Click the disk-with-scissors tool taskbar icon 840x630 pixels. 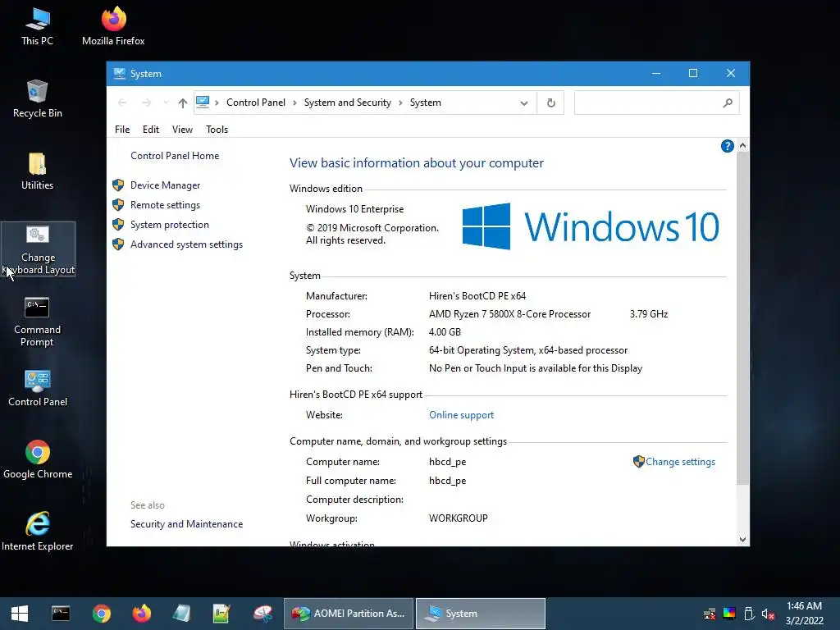(x=262, y=614)
